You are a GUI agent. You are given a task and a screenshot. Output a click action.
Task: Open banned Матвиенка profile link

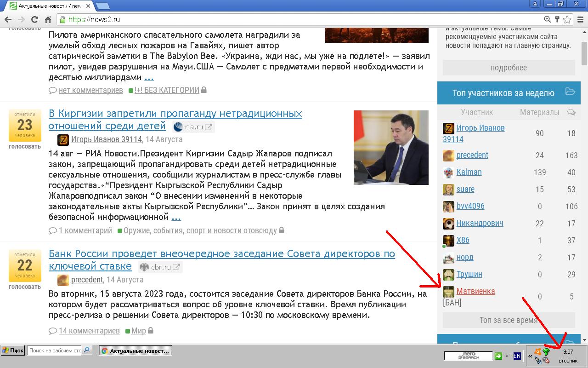point(475,291)
